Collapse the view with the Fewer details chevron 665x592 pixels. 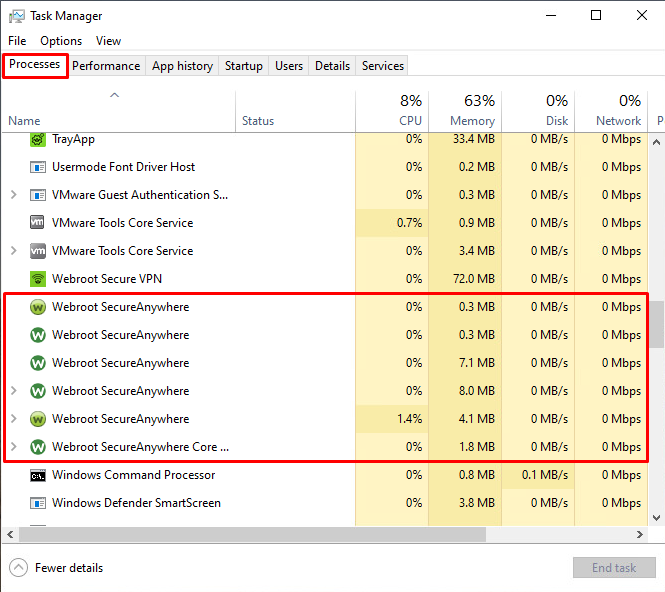(x=18, y=568)
